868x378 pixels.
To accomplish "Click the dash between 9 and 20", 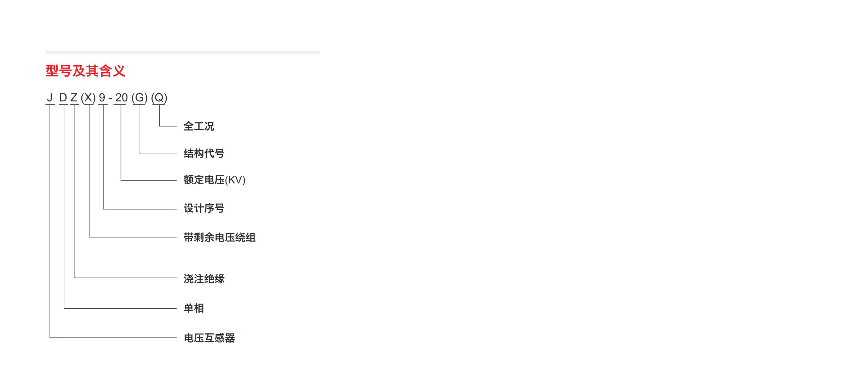I will click(x=110, y=98).
